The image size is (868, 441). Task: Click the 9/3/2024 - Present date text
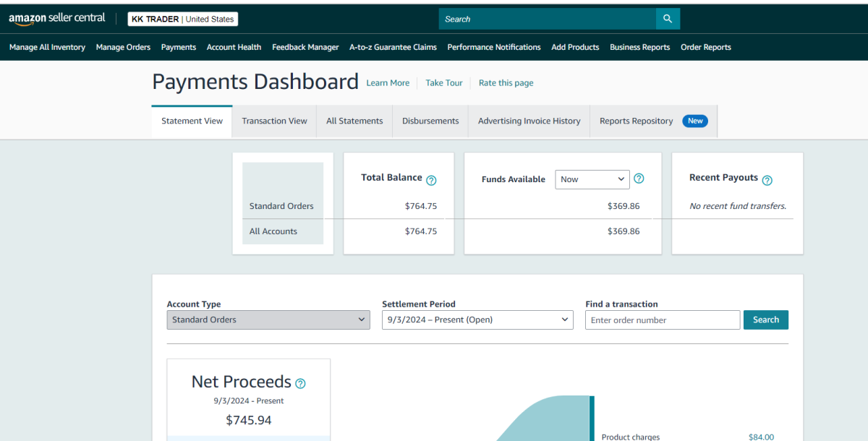[x=249, y=401]
